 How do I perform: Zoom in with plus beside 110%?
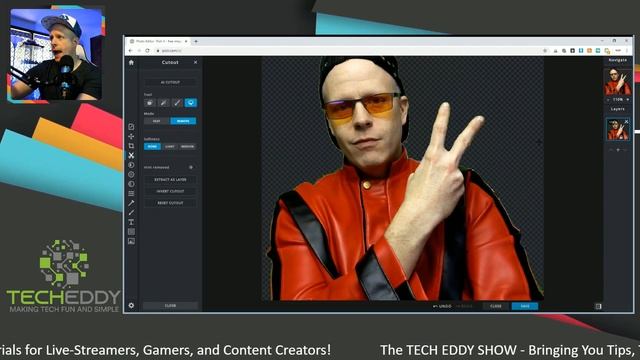pos(627,100)
